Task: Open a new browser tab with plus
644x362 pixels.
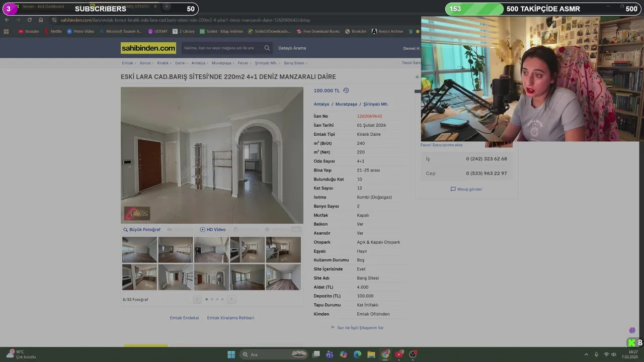Action: tap(167, 7)
